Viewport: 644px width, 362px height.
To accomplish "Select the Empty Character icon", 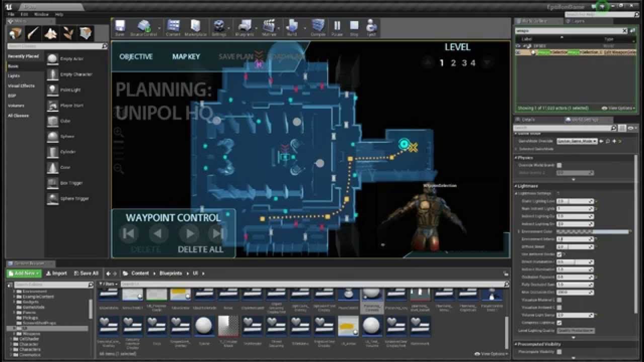I will (x=52, y=74).
